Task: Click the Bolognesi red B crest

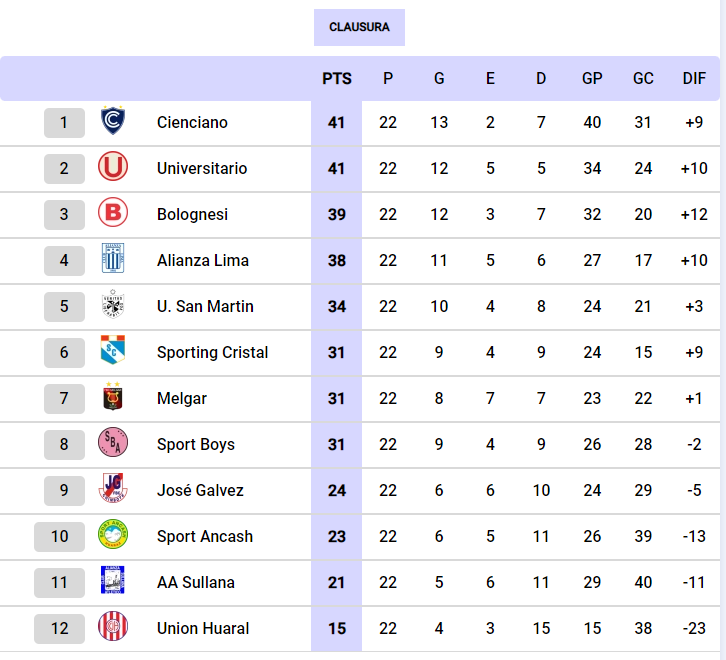Action: click(x=112, y=214)
